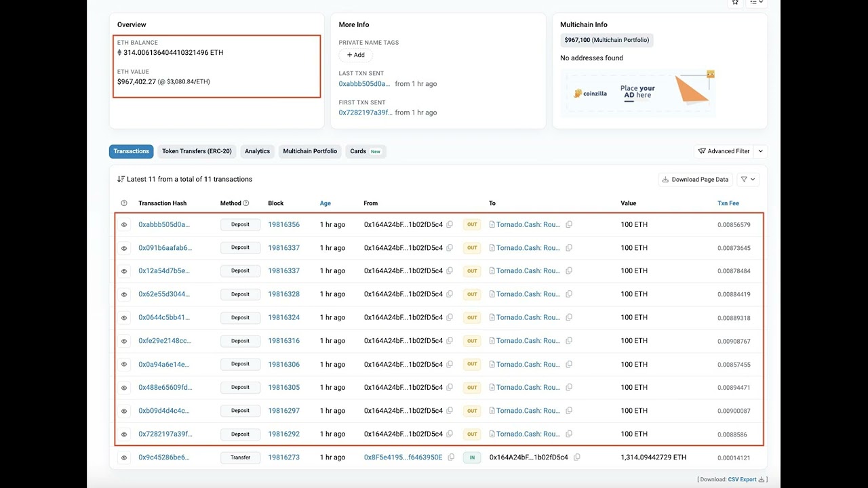
Task: Sort by Txn Fee column header
Action: (x=728, y=203)
